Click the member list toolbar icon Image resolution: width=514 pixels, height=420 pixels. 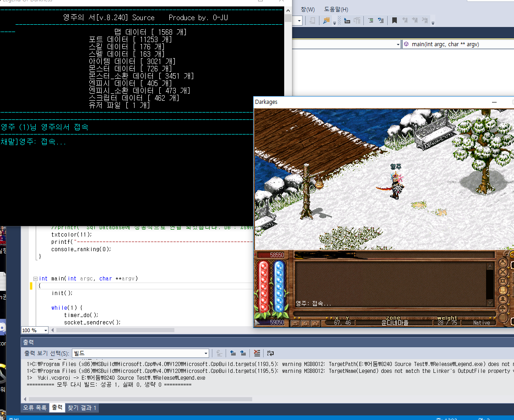(357, 21)
